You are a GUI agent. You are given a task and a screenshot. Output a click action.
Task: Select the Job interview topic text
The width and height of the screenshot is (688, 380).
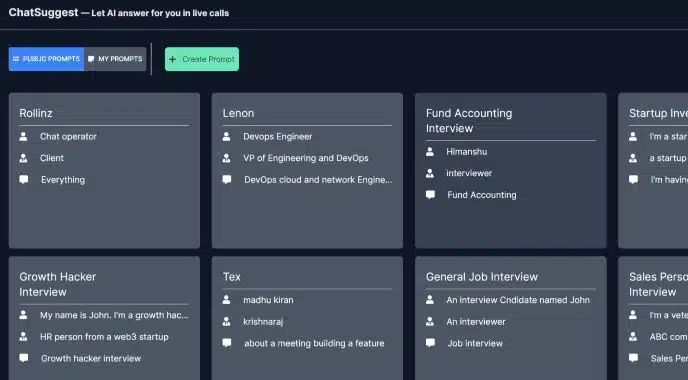coord(475,343)
